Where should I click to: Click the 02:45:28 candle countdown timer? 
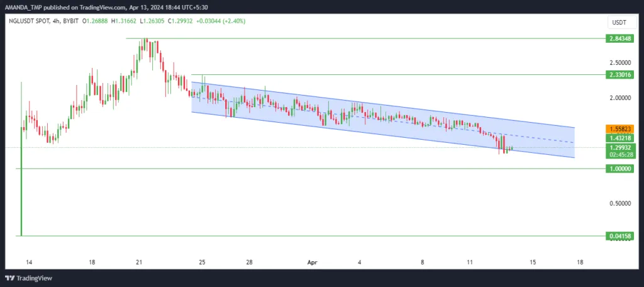click(x=621, y=155)
